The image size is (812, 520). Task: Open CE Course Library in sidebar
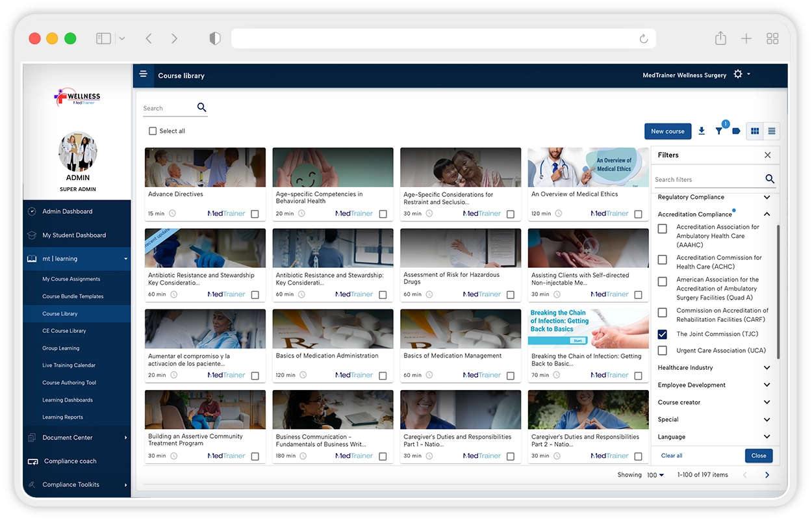click(64, 331)
